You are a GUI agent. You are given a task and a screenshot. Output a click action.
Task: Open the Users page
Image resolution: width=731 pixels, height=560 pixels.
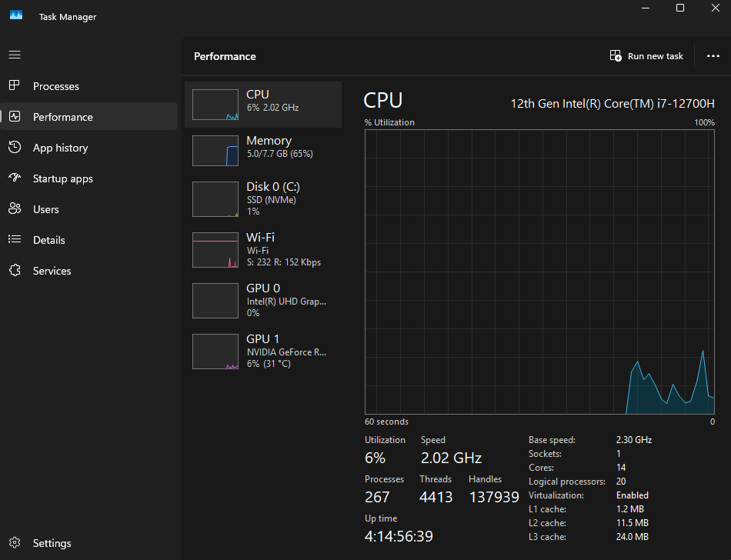pos(89,209)
